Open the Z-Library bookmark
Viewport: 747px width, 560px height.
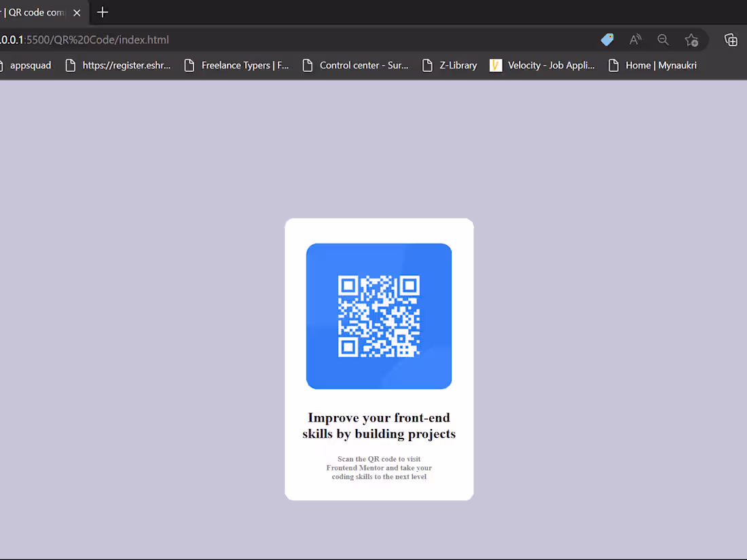(456, 65)
